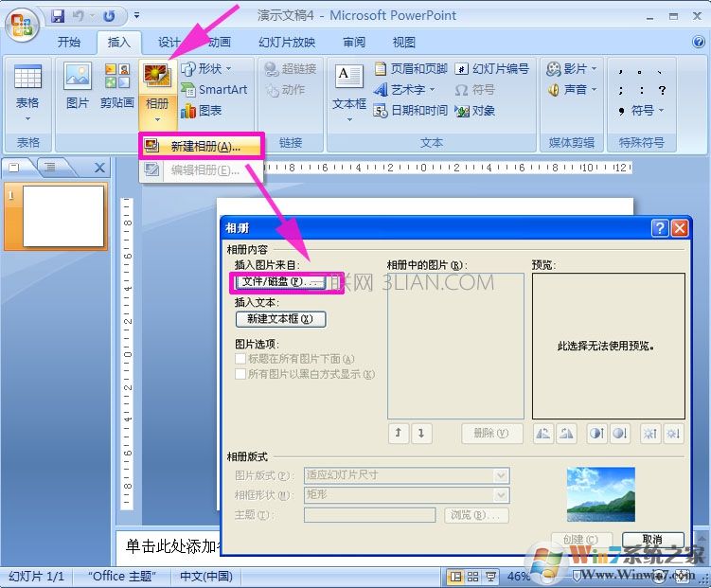Redo action in quick access toolbar
This screenshot has width=711, height=588.
pyautogui.click(x=109, y=16)
